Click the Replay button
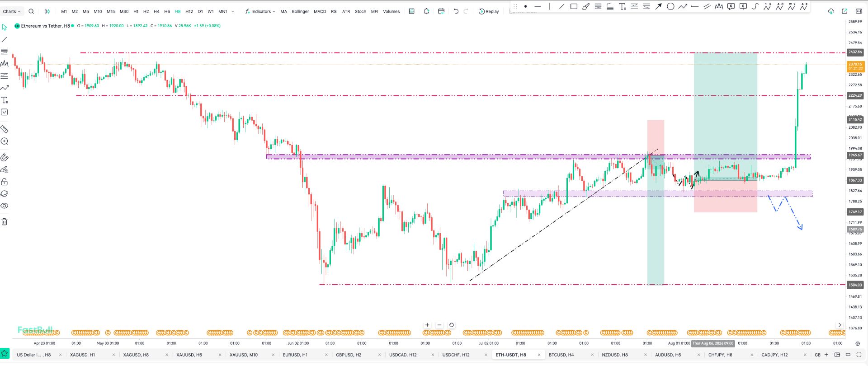Viewport: 868px width, 366px height. [x=489, y=12]
